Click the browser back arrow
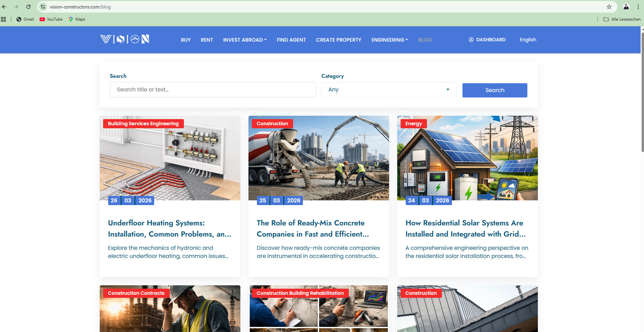This screenshot has width=644, height=332. coord(4,7)
